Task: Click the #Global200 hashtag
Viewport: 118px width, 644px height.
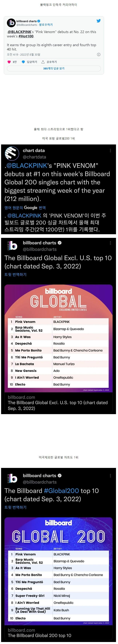Action: pyautogui.click(x=61, y=491)
